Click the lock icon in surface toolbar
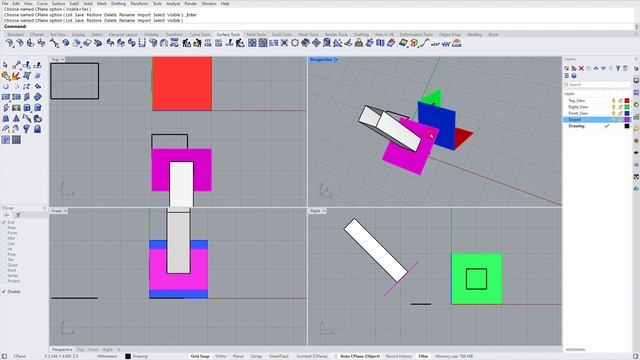This screenshot has height=360, width=640. (x=359, y=43)
